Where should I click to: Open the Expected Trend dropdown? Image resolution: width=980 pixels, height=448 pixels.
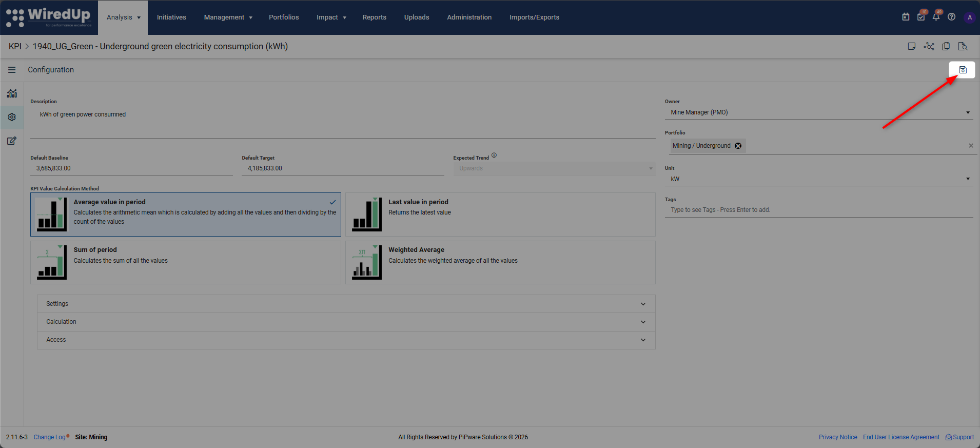pos(554,168)
